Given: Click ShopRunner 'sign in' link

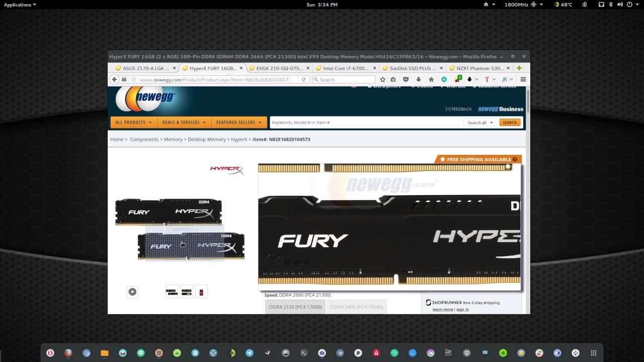Looking at the screenshot, I should click(x=462, y=309).
